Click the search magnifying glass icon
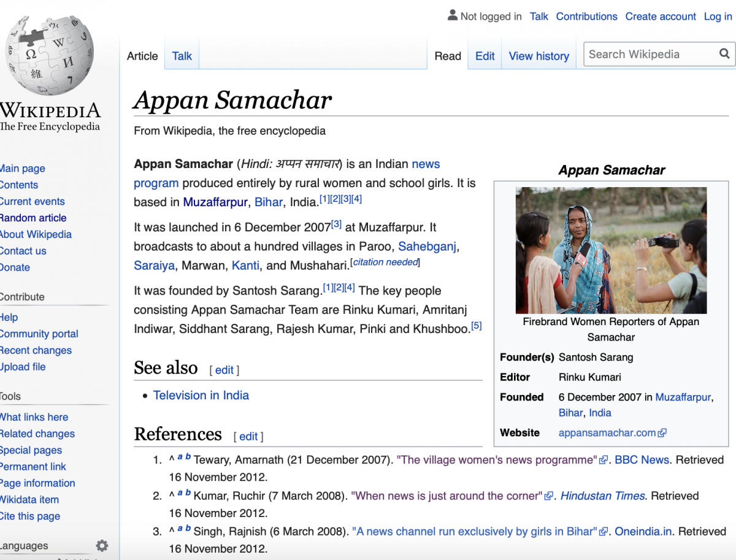The image size is (736, 560). [724, 55]
